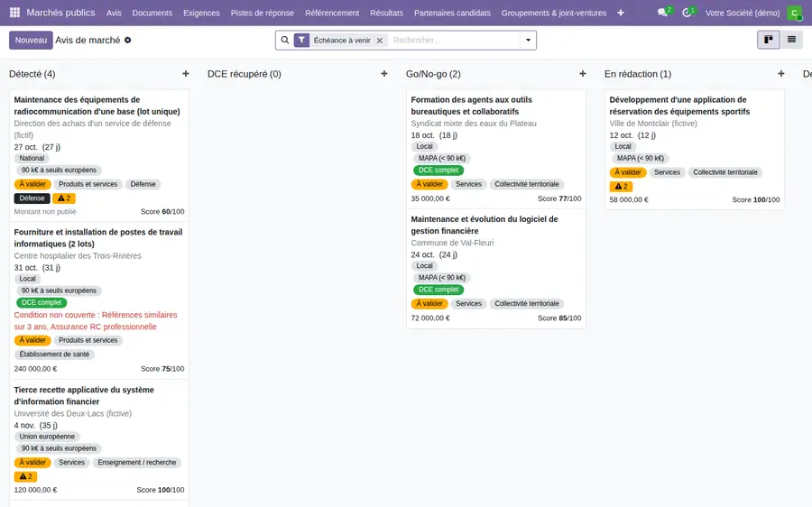Click the 240 000,00 € amount

[x=36, y=369]
